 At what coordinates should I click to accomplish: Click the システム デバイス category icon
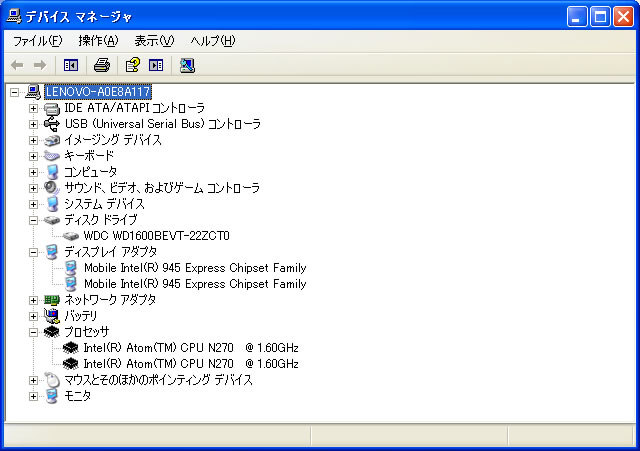52,204
